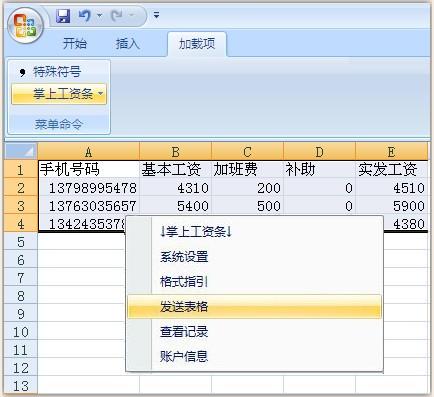The height and width of the screenshot is (397, 434).
Task: Click the cell with value 4510
Action: click(x=392, y=188)
